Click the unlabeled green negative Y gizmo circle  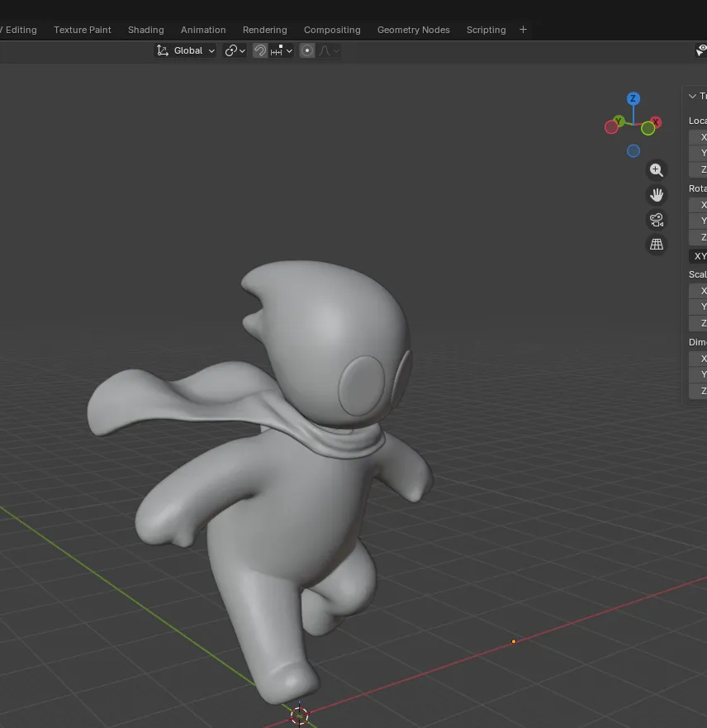coord(648,129)
